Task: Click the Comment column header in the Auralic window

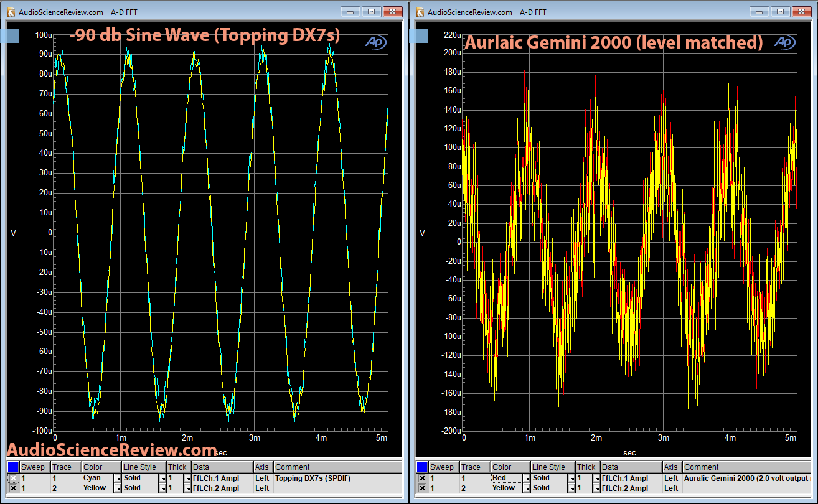Action: coord(746,467)
